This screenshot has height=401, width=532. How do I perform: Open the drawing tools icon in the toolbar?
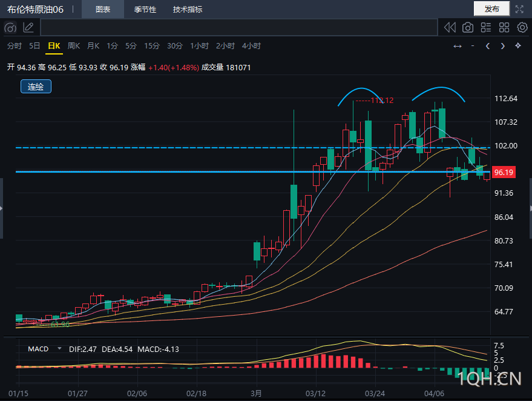pos(10,27)
